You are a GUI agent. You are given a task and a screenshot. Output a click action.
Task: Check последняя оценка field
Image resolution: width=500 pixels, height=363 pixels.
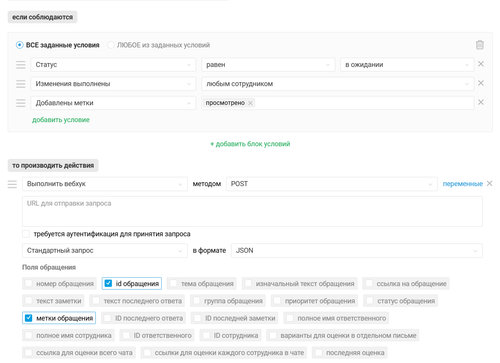319,353
